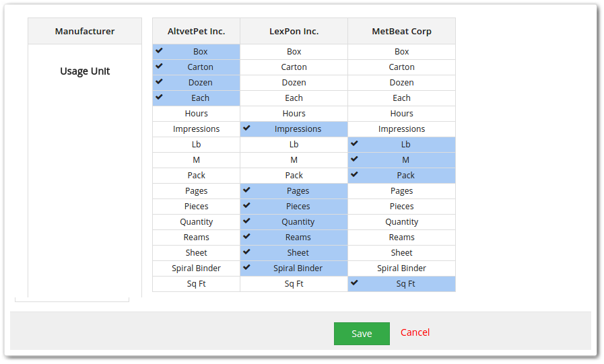Screen dimensions: 604x364
Task: Select Sheet under MetBeat Corp
Action: (401, 253)
